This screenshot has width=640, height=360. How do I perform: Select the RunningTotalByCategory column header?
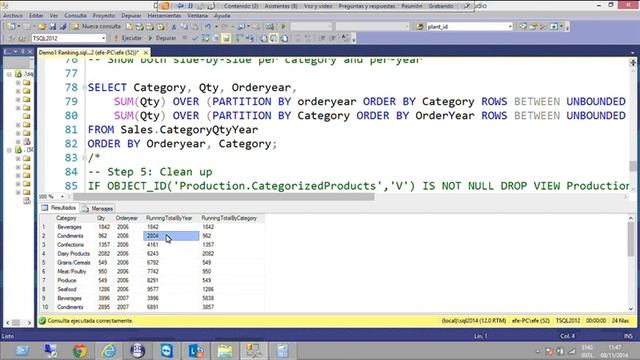[231, 218]
